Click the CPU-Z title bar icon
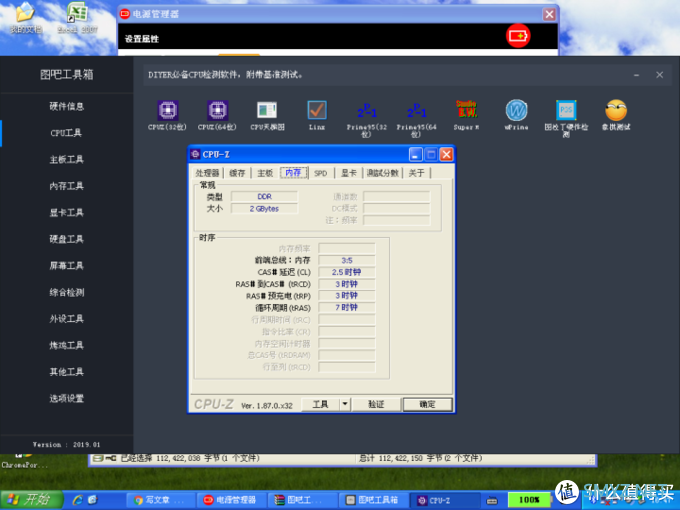Image resolution: width=680 pixels, height=510 pixels. (195, 154)
